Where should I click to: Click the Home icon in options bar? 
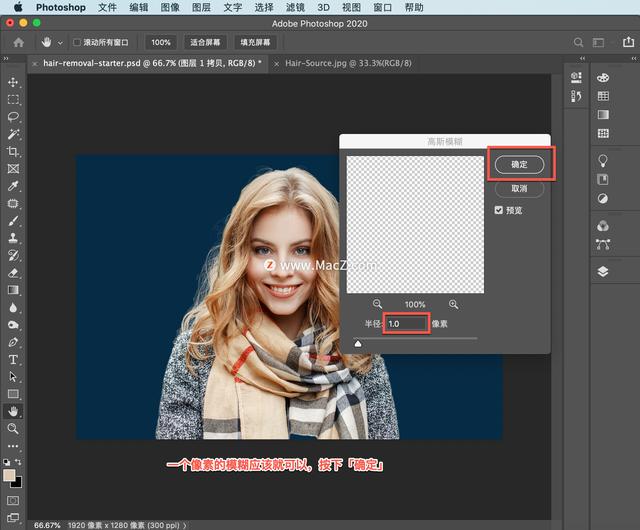[18, 43]
